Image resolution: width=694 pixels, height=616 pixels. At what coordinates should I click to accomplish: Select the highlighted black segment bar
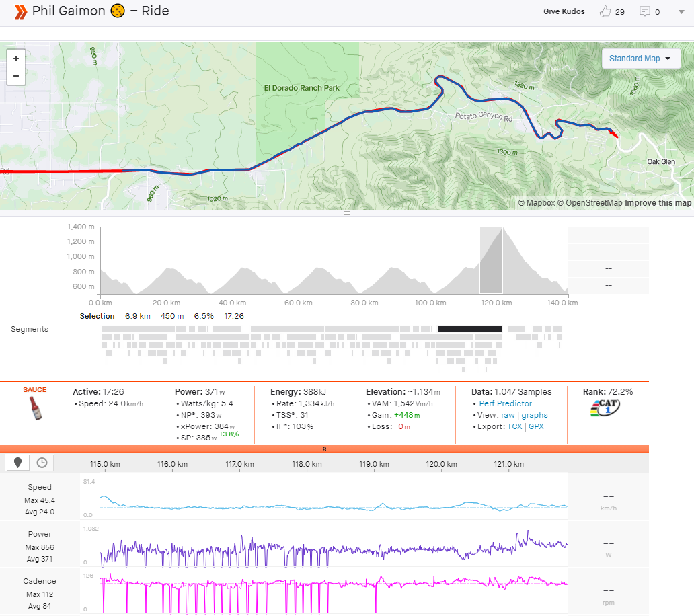coord(469,329)
